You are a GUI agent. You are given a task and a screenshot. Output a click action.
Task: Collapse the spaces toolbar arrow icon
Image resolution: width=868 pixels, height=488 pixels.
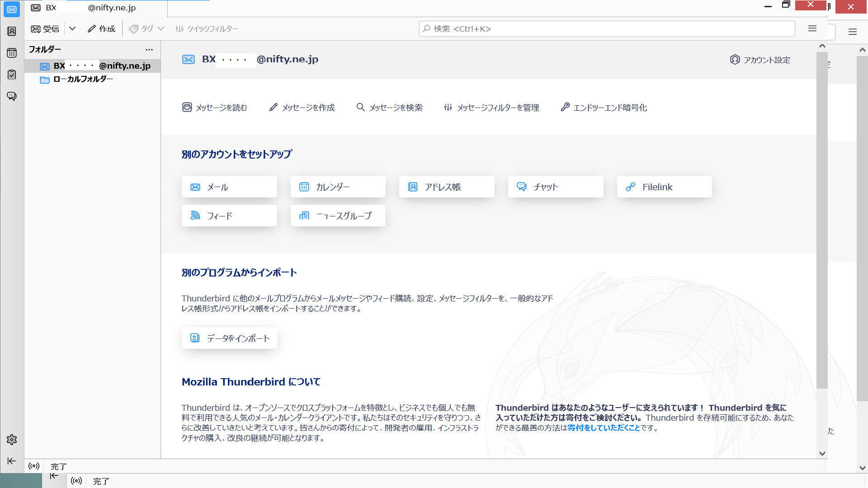pos(12,461)
